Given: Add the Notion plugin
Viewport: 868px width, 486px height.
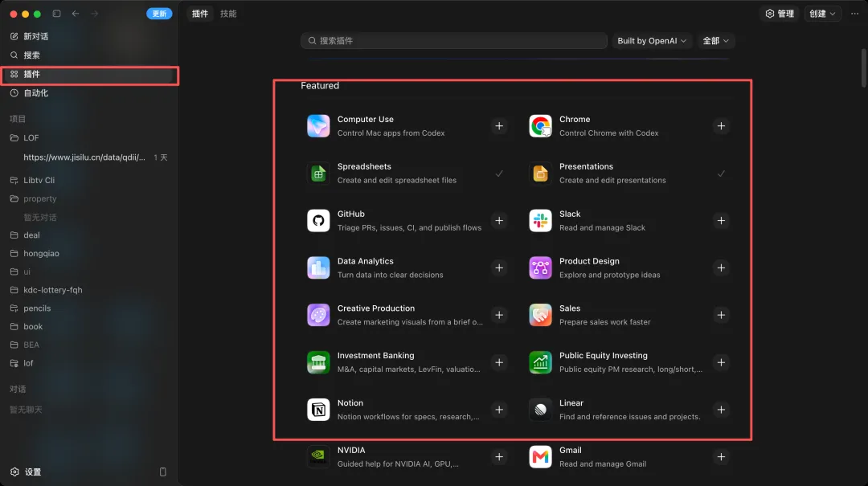Looking at the screenshot, I should (499, 410).
